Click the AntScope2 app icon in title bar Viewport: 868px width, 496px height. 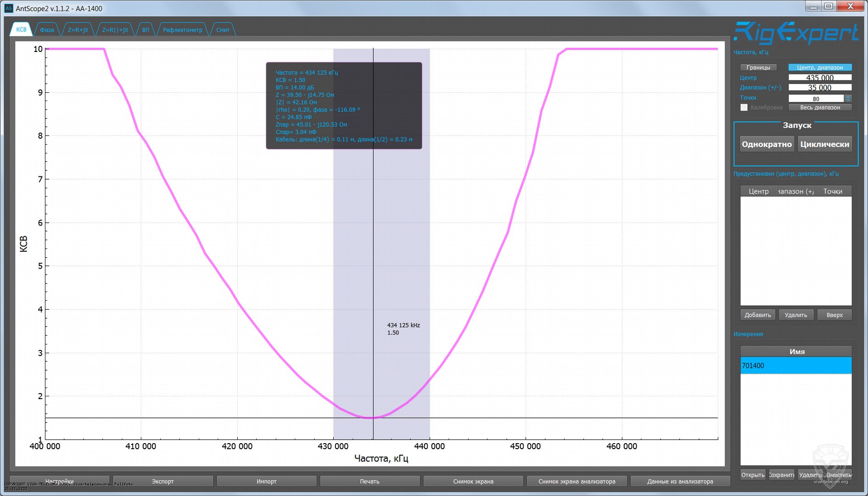(8, 8)
